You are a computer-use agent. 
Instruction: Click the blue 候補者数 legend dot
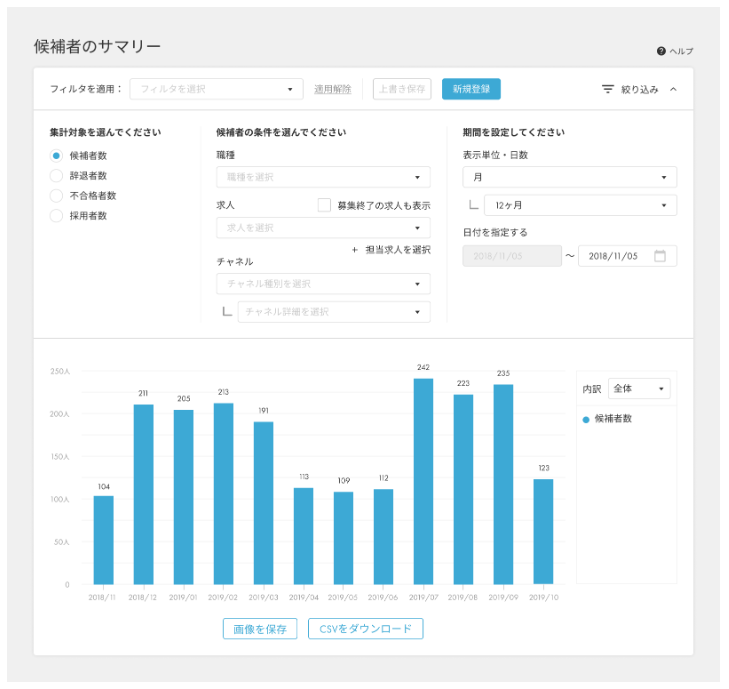[x=586, y=419]
